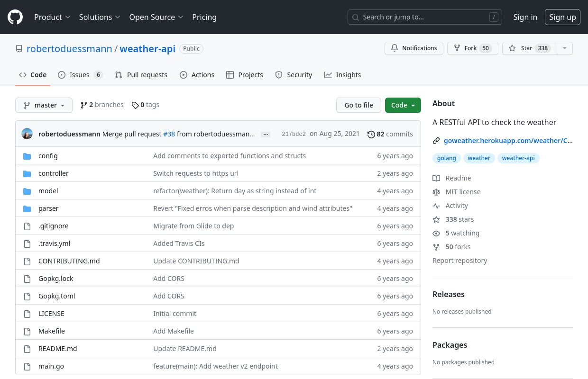Expand the commit message ellipsis

(266, 135)
